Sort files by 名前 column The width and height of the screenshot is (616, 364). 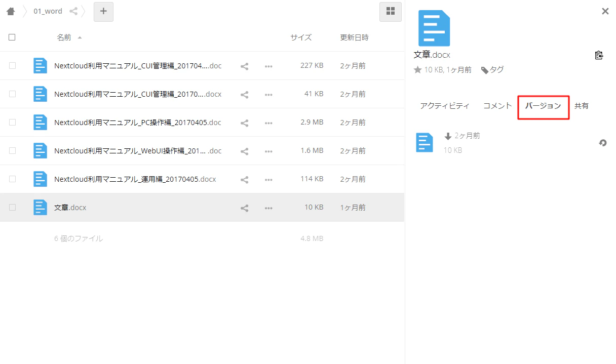pos(64,37)
